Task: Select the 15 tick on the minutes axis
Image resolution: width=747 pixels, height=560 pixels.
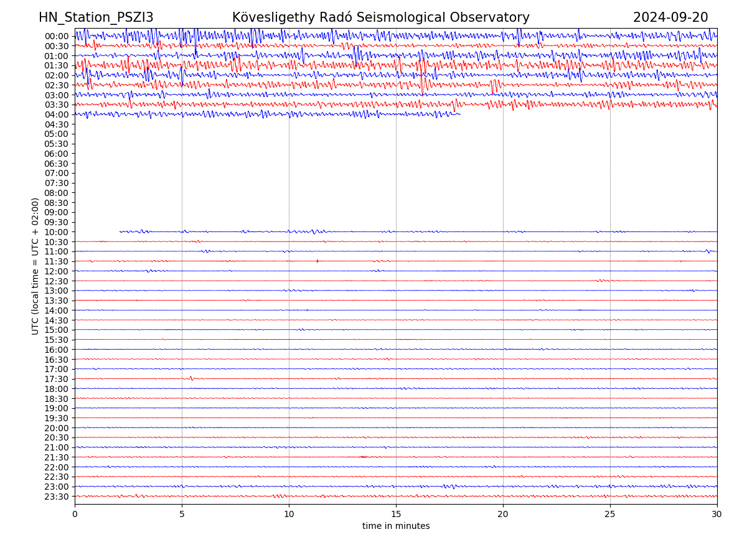Action: tap(396, 514)
